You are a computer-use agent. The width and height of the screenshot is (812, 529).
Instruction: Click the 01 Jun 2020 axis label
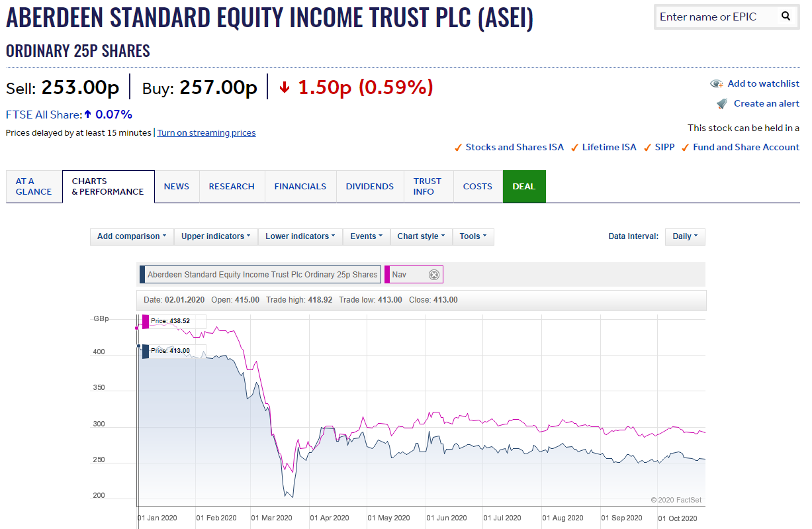click(447, 518)
